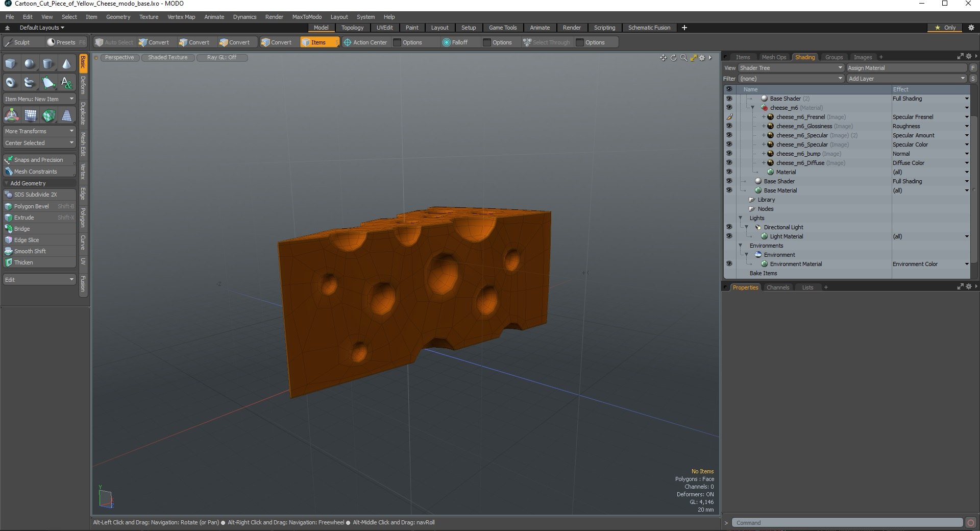This screenshot has height=531, width=980.
Task: Open the More Transforms dropdown
Action: [39, 131]
